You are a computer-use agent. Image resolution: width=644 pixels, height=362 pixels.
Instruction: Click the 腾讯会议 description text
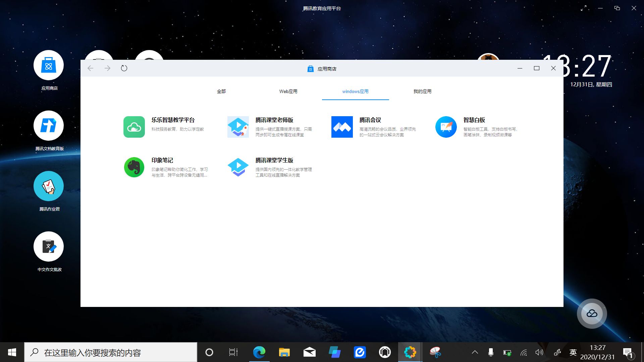[x=388, y=132]
